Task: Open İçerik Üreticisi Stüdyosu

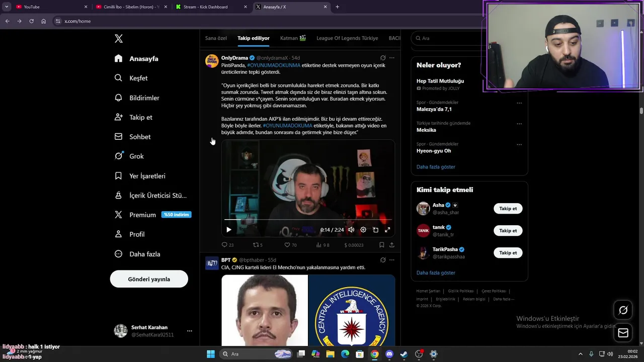Action: [x=150, y=195]
